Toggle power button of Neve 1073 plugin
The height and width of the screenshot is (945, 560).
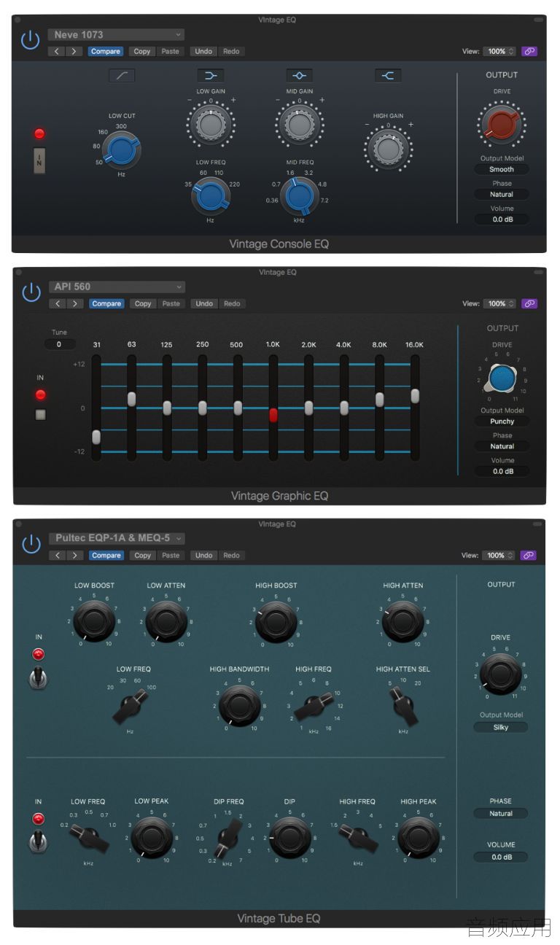pos(30,40)
